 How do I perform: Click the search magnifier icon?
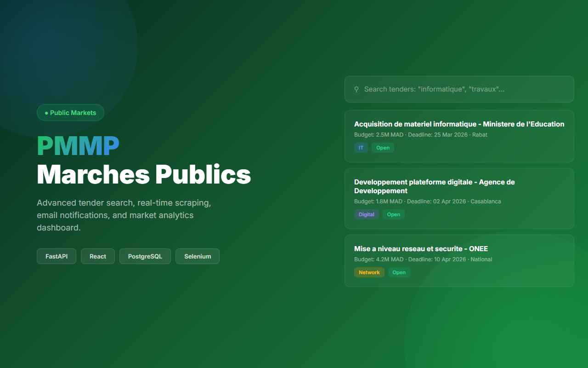(x=356, y=89)
